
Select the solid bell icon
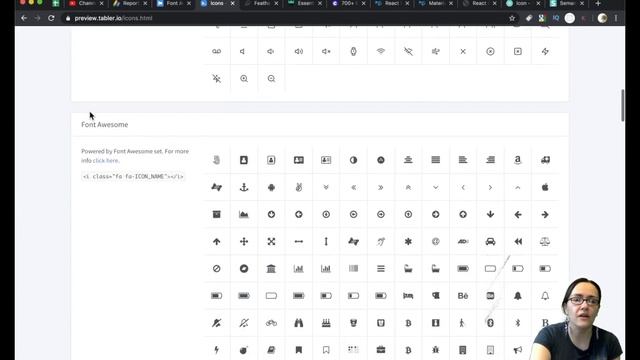(518, 296)
